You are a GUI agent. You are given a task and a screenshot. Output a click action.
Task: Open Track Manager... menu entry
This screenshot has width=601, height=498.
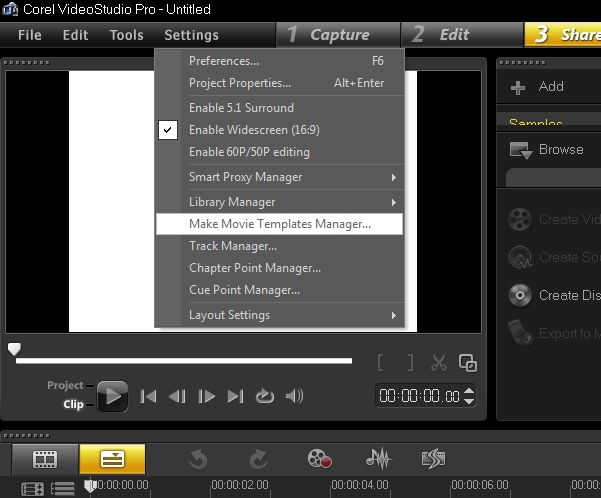279,246
